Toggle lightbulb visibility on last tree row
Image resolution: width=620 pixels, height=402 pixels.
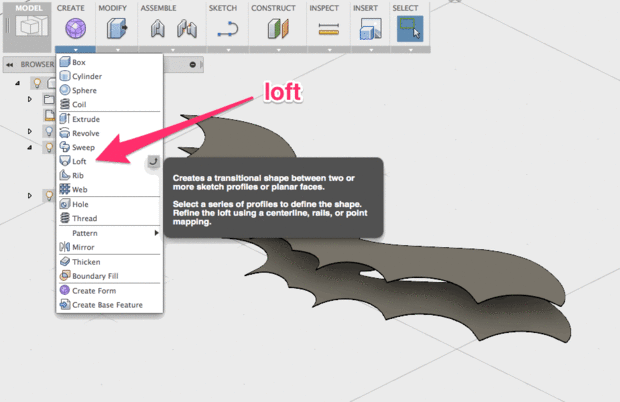(x=49, y=195)
